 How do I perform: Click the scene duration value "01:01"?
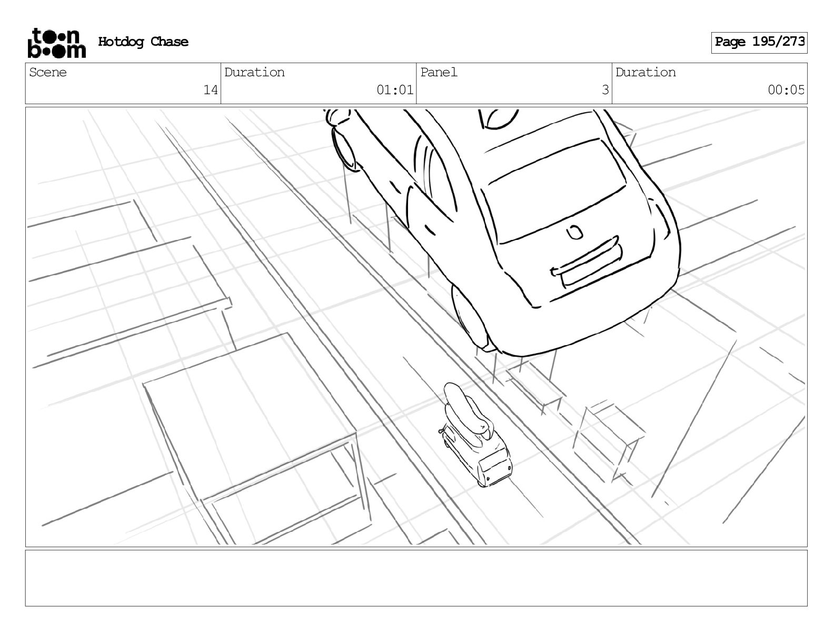click(395, 90)
